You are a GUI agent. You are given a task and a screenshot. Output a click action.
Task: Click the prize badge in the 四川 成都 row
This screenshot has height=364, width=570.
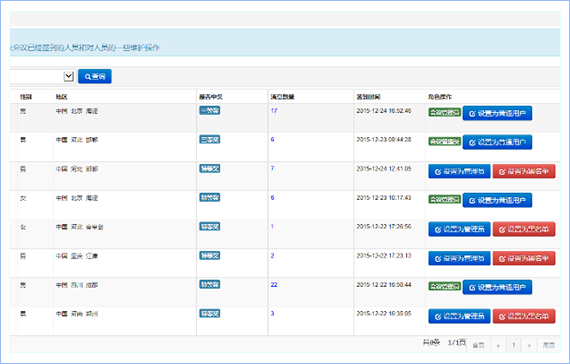[210, 284]
